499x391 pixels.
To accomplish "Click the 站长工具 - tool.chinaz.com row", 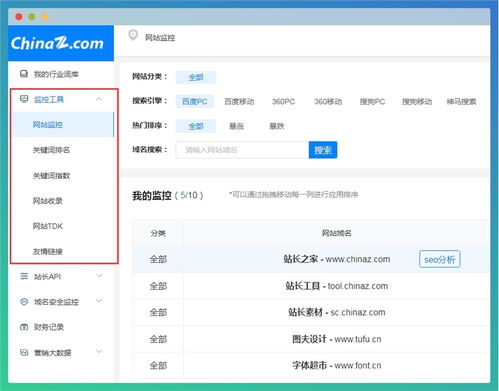I will click(x=311, y=286).
